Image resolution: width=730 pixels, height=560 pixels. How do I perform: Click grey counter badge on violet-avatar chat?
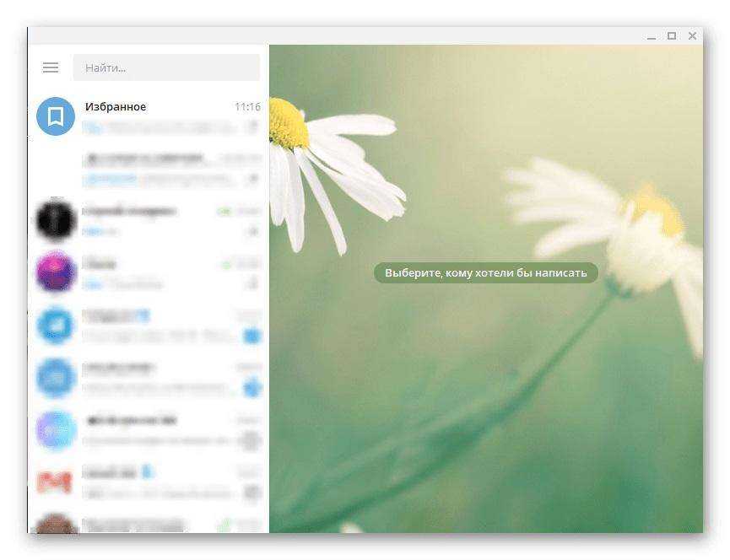pos(251,440)
